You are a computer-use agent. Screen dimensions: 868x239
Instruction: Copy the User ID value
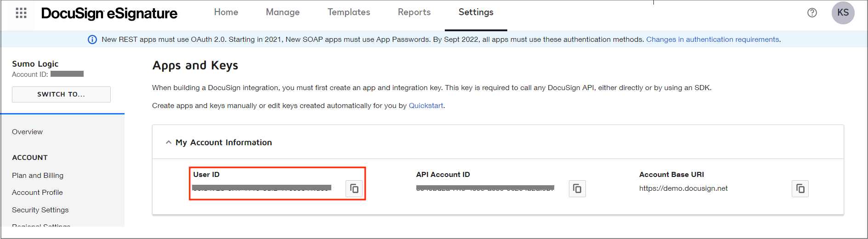click(x=354, y=188)
